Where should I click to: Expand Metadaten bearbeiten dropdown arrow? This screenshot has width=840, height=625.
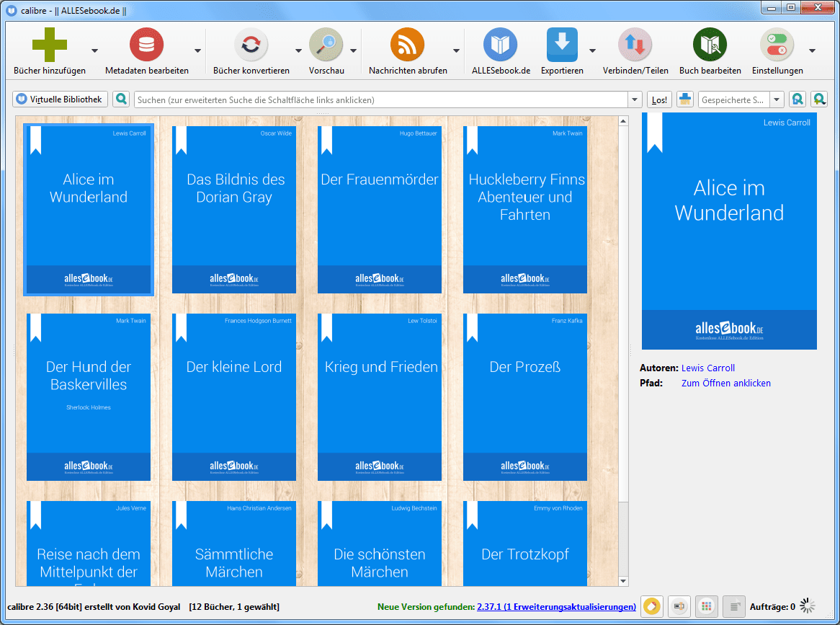[197, 50]
